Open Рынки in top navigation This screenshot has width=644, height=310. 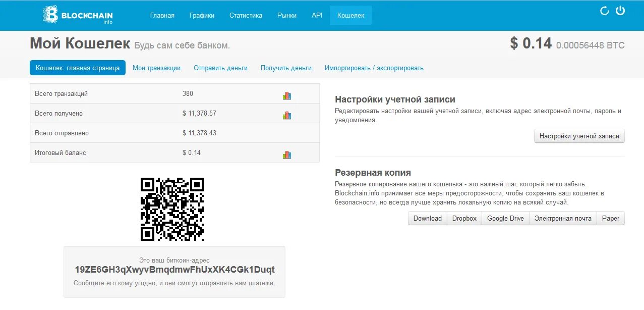[x=287, y=15]
